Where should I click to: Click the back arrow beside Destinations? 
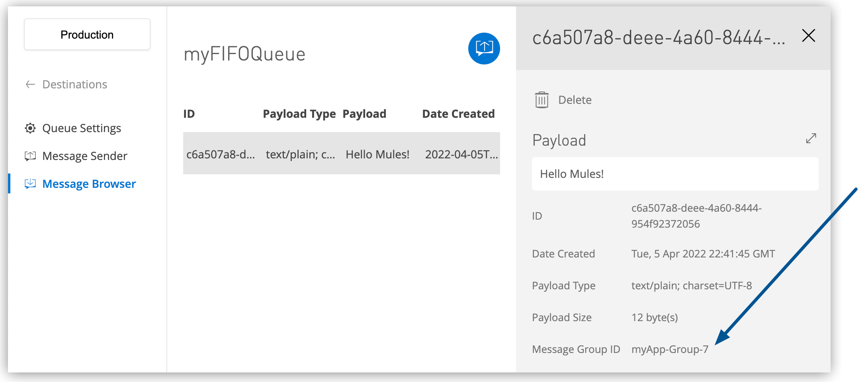pyautogui.click(x=30, y=84)
